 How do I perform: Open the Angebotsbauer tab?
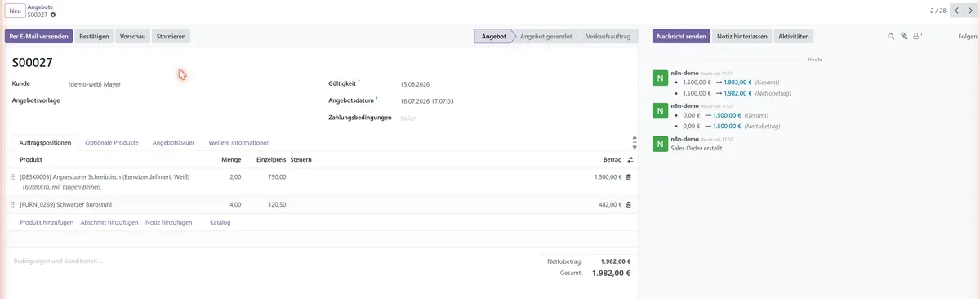coord(174,142)
